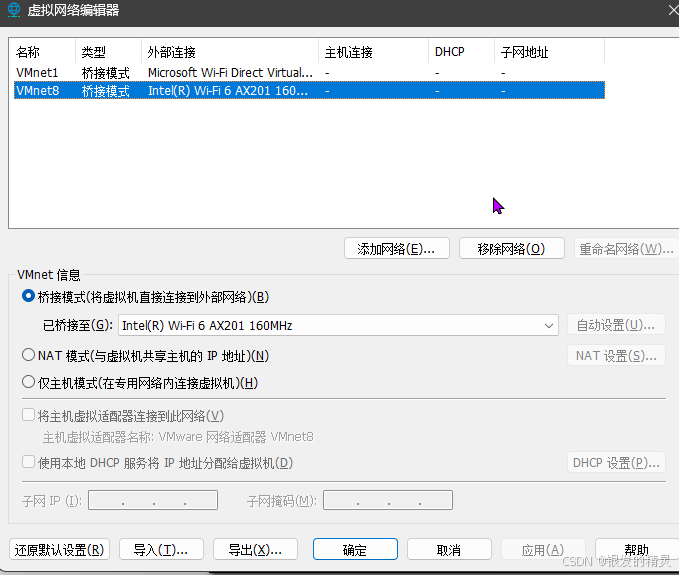Select the VMnet8 row

[309, 90]
